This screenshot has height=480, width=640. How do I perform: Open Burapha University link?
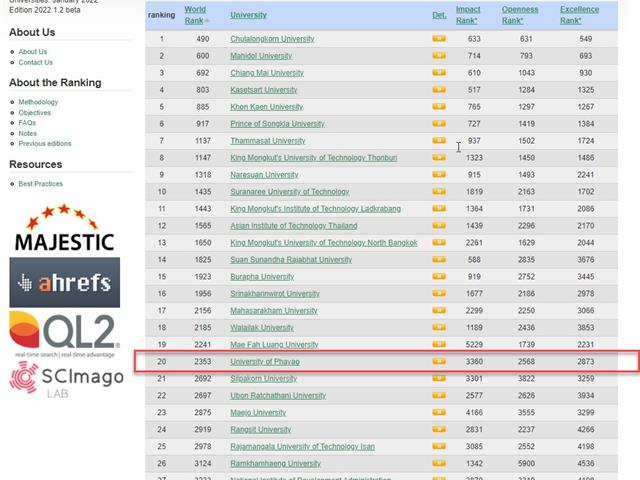262,277
